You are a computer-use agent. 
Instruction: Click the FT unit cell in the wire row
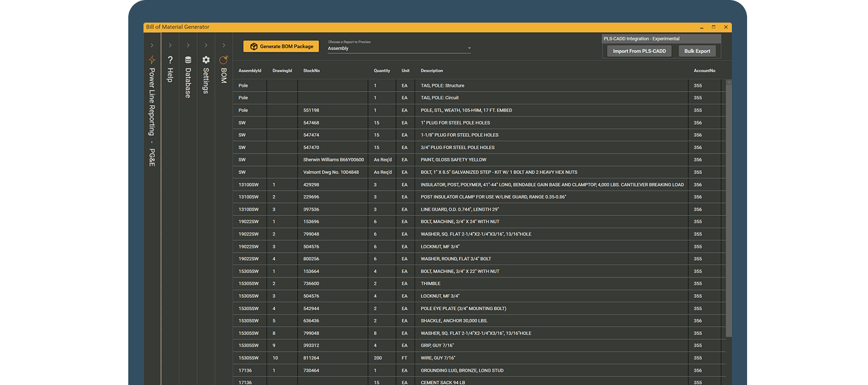coord(405,358)
